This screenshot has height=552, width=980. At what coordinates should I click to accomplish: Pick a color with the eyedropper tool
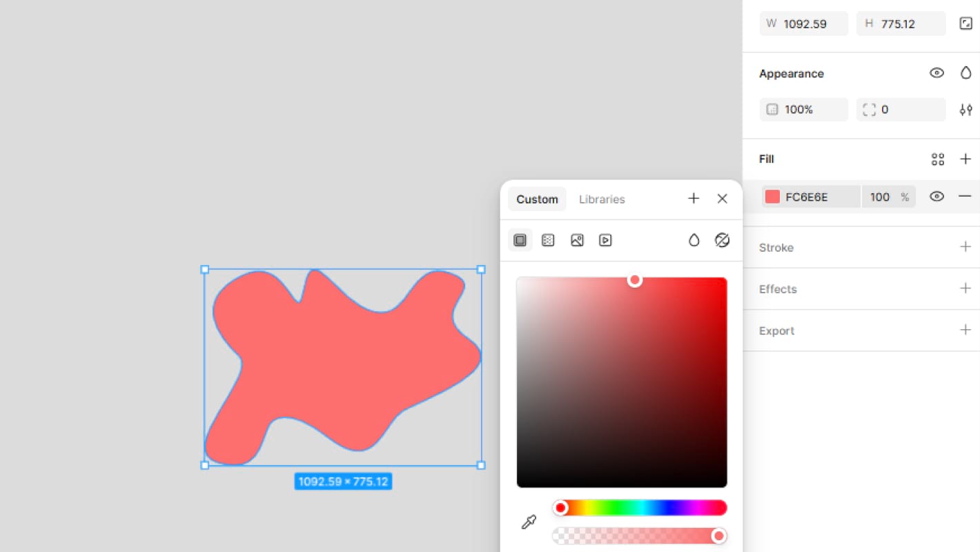tap(529, 522)
